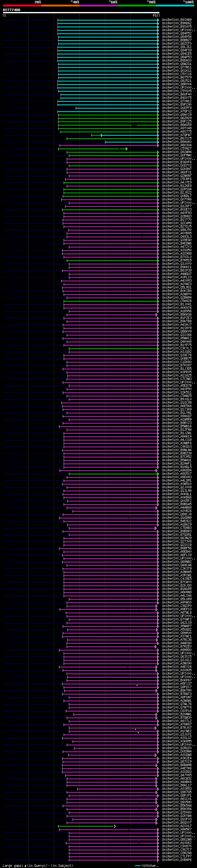This screenshot has width=197, height=868.
Task: Choose the UniRef100_A7QFW7 label
Action: click(x=177, y=135)
